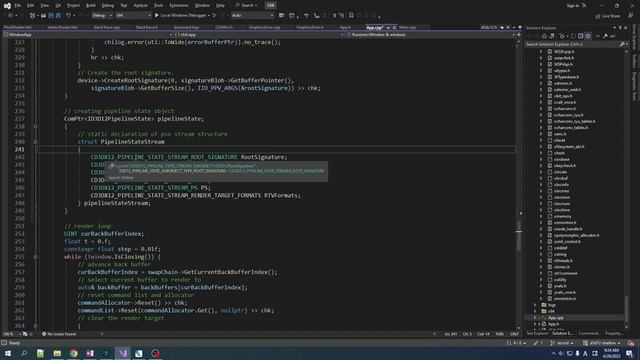Click the Save All toolbar icon

(58, 16)
